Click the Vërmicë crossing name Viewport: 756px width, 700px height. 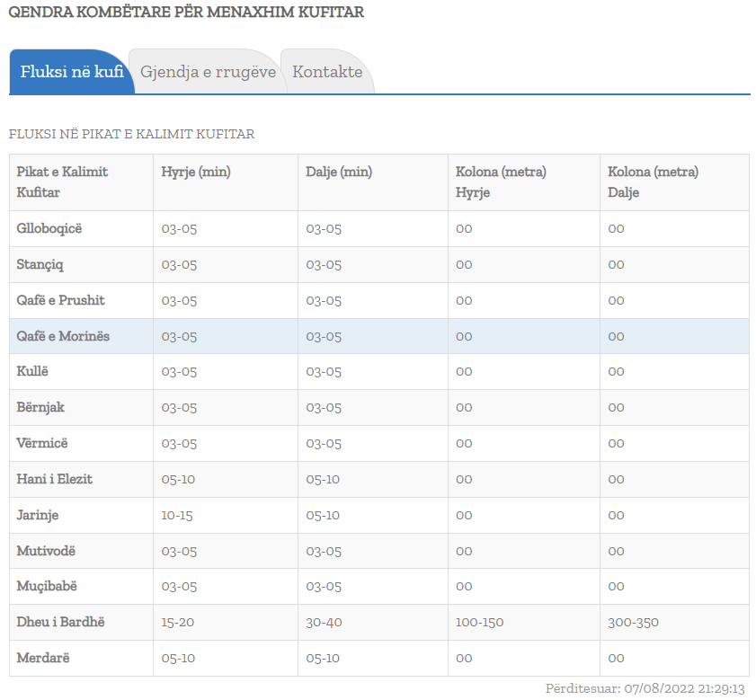[42, 443]
